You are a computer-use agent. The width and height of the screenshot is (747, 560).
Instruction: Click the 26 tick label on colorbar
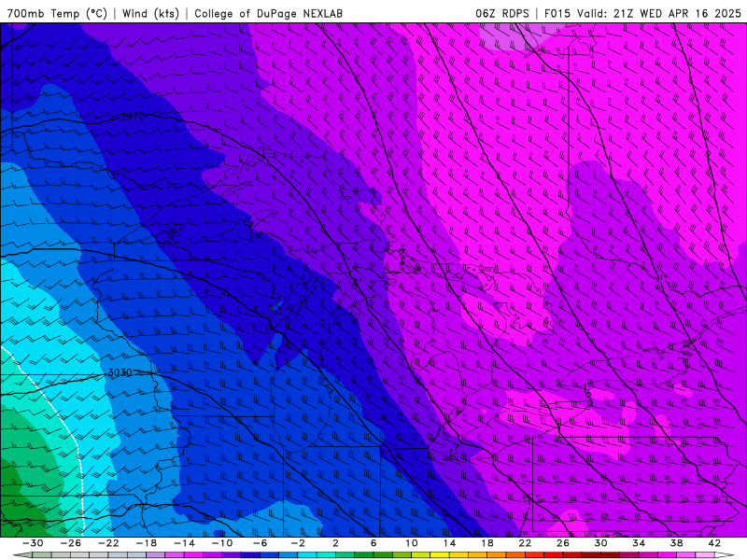tap(563, 543)
